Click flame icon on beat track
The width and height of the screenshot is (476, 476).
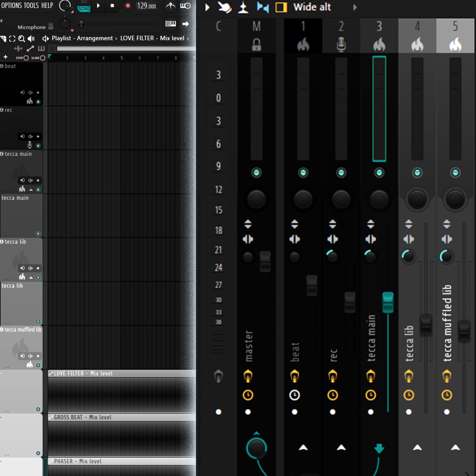pos(30,101)
